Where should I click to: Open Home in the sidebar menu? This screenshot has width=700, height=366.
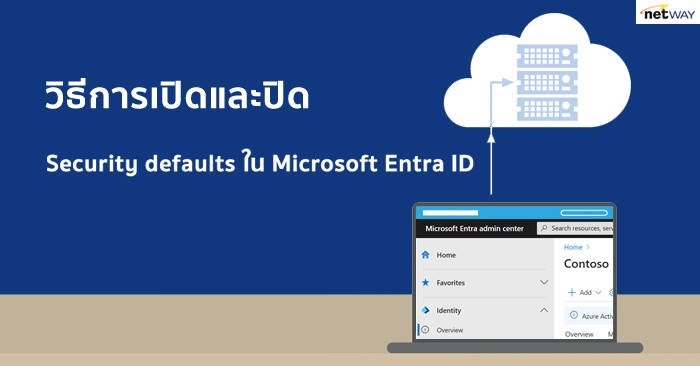pyautogui.click(x=446, y=255)
